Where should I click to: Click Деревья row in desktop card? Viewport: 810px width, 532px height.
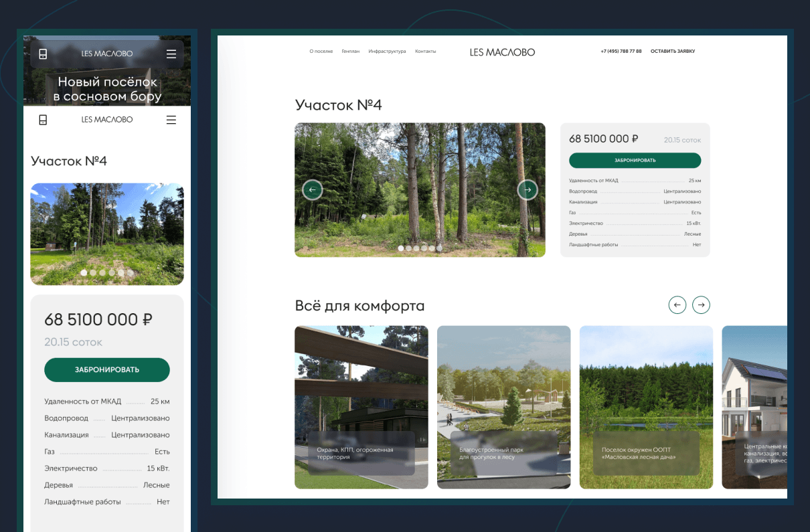point(635,234)
